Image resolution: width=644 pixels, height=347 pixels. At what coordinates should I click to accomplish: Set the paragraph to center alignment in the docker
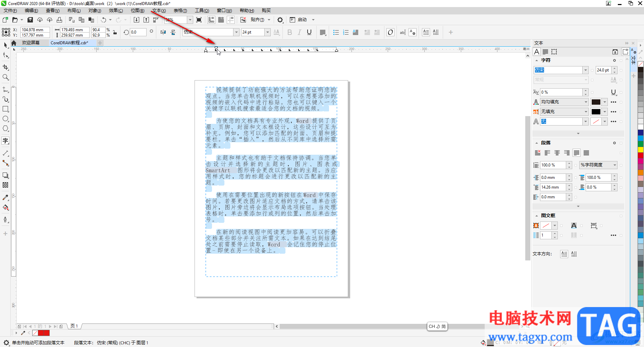[557, 153]
